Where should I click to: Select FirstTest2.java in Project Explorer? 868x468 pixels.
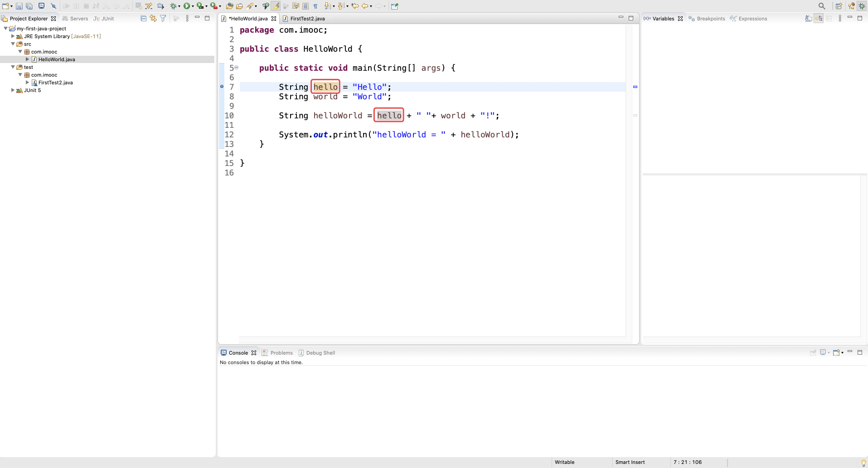point(55,83)
